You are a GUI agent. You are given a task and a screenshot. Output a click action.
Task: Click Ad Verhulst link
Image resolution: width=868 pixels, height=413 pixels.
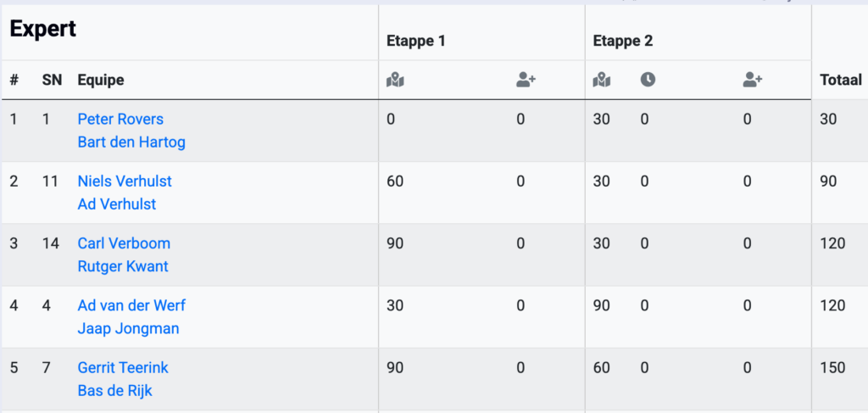click(x=117, y=204)
